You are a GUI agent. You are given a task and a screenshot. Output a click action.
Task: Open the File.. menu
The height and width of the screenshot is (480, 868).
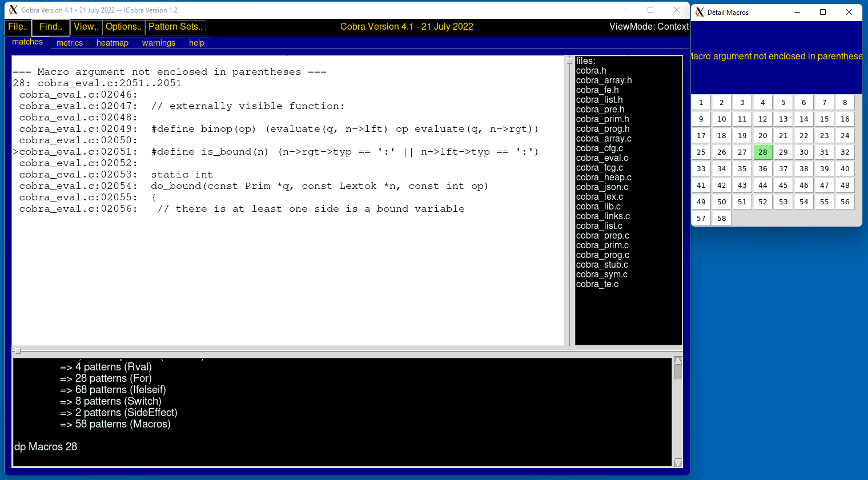click(18, 27)
